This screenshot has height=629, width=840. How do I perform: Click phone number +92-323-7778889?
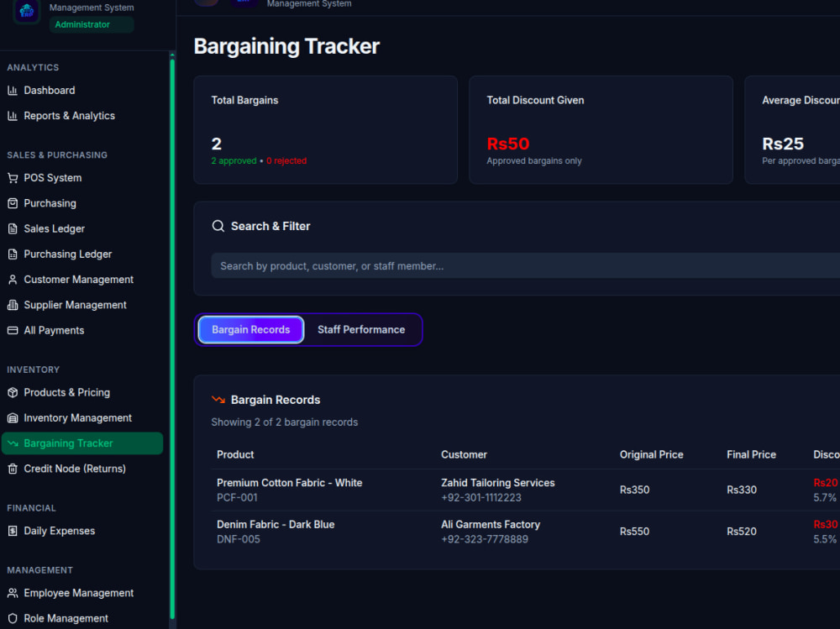click(x=485, y=539)
